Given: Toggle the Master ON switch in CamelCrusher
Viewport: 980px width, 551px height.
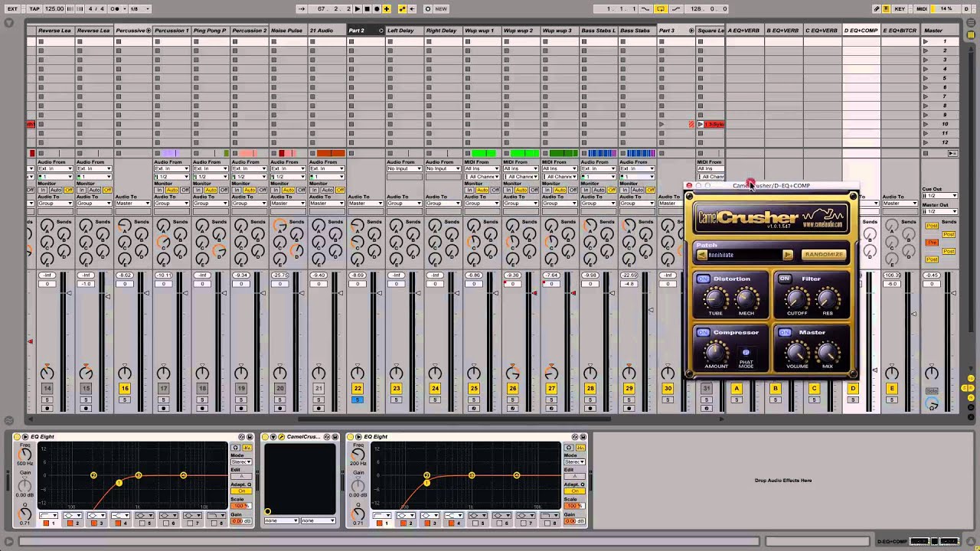Looking at the screenshot, I should pos(784,332).
